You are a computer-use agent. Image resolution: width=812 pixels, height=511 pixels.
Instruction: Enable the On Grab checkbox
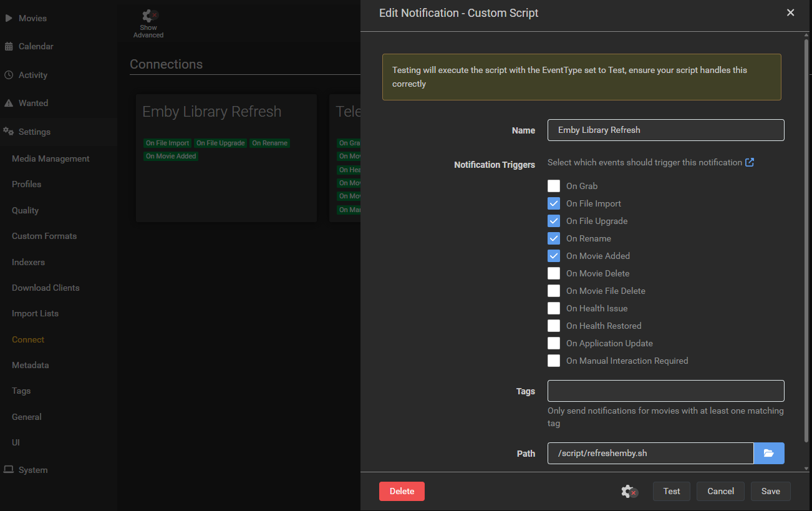554,186
